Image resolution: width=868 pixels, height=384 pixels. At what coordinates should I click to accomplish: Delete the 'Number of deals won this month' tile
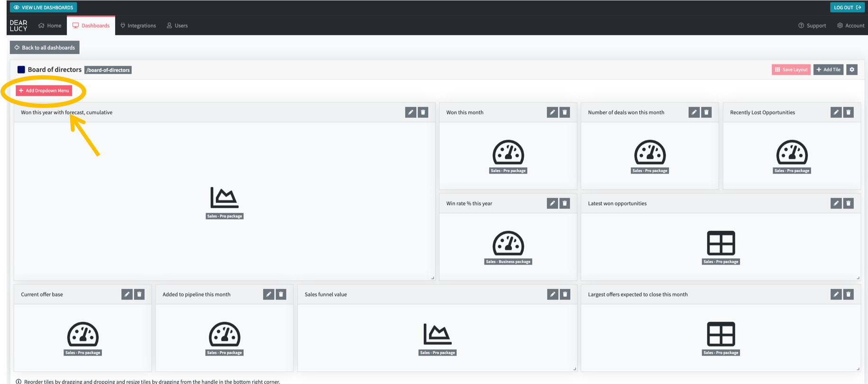pos(706,112)
